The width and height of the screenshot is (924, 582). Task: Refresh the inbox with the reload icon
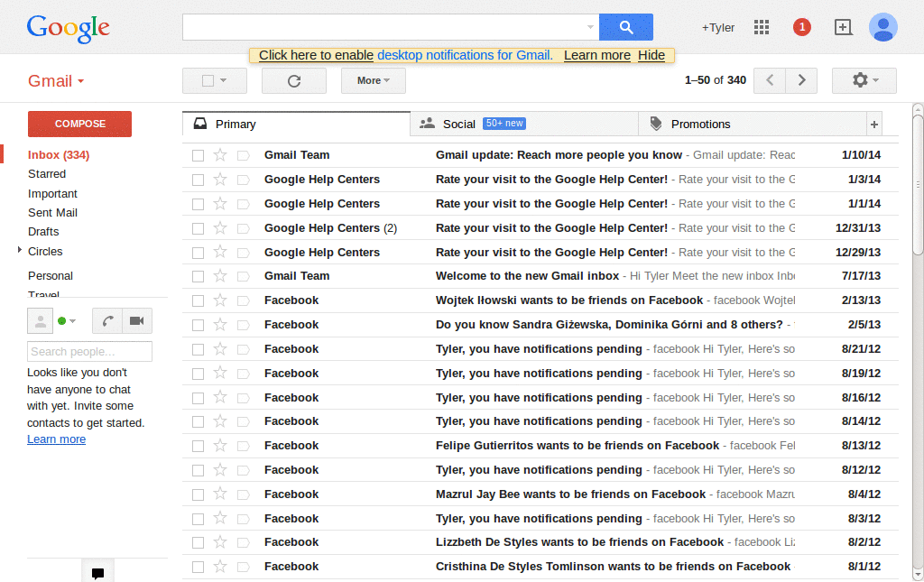[294, 80]
